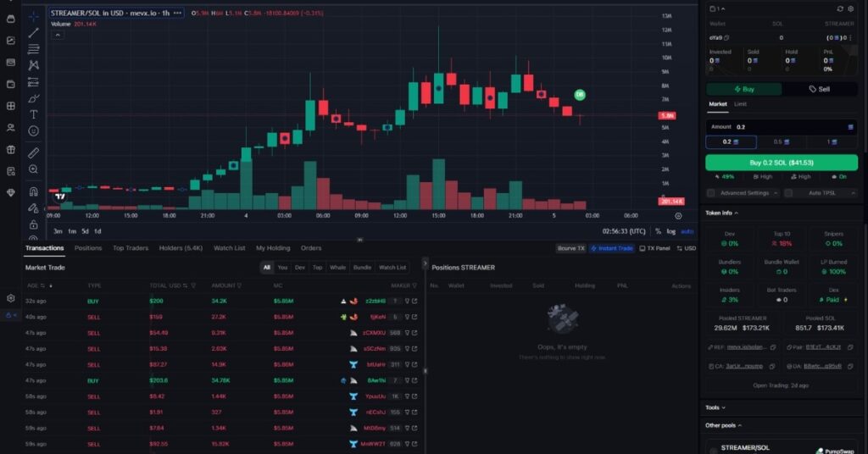
Task: Select the Text annotation tool
Action: pos(33,114)
